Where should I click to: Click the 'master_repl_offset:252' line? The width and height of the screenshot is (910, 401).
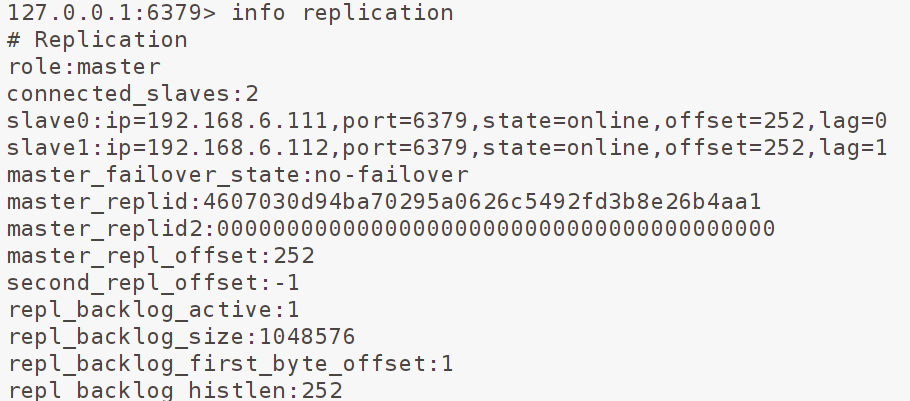[160, 256]
